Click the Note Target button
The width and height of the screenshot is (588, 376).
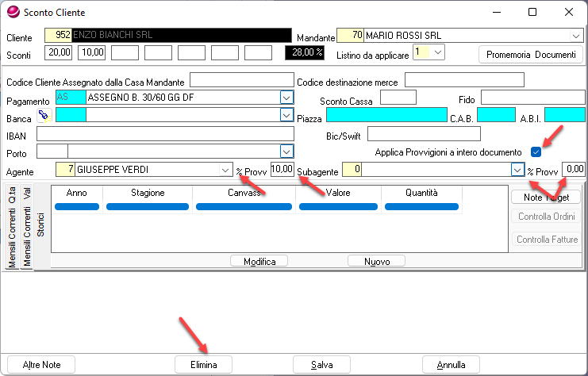546,198
